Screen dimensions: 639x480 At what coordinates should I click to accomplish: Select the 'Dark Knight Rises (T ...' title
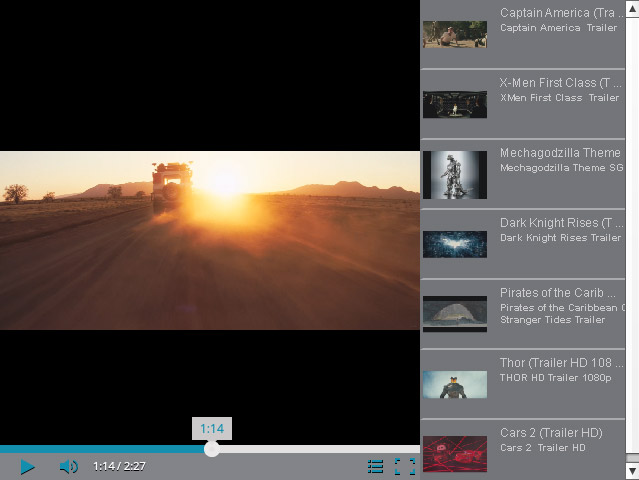coord(562,223)
